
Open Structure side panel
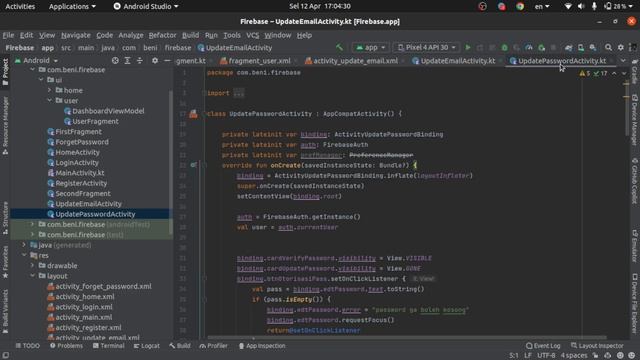click(5, 218)
